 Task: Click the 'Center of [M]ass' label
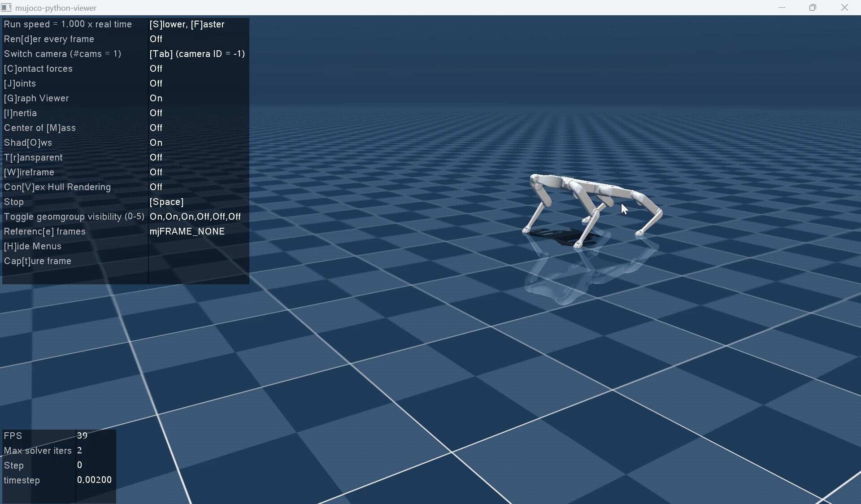(39, 128)
